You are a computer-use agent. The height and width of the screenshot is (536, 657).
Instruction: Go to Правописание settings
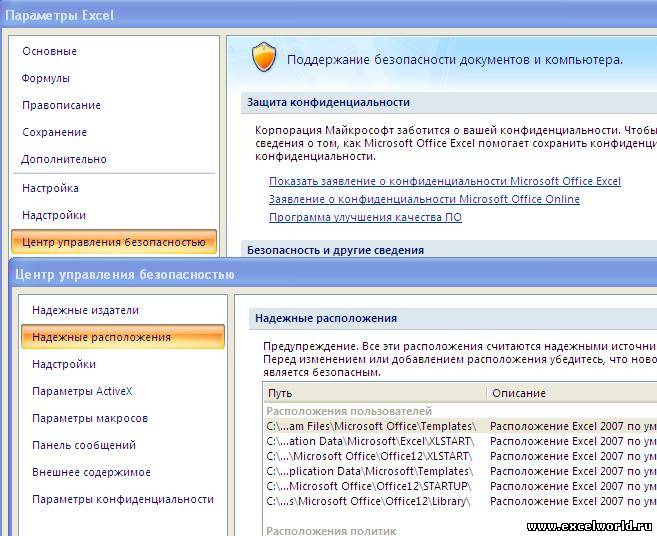pyautogui.click(x=61, y=105)
